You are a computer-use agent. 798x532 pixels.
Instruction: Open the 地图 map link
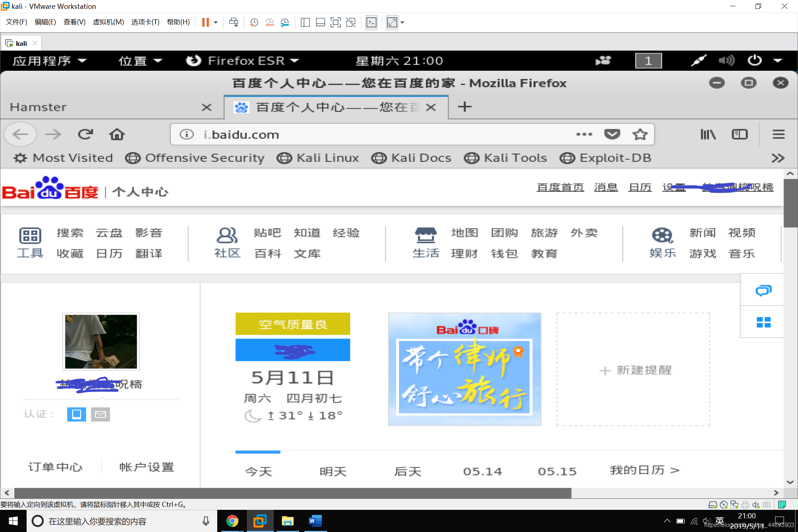pos(465,233)
